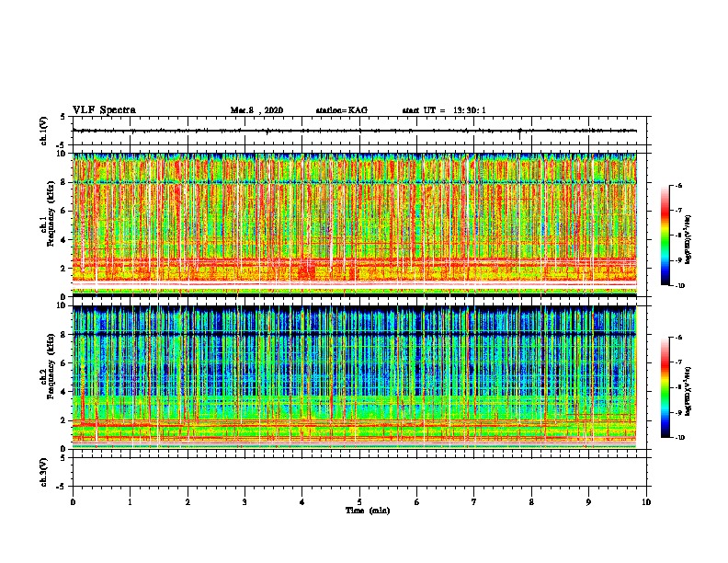728x563 pixels.
Task: Click time axis tick label "8"
Action: click(531, 502)
